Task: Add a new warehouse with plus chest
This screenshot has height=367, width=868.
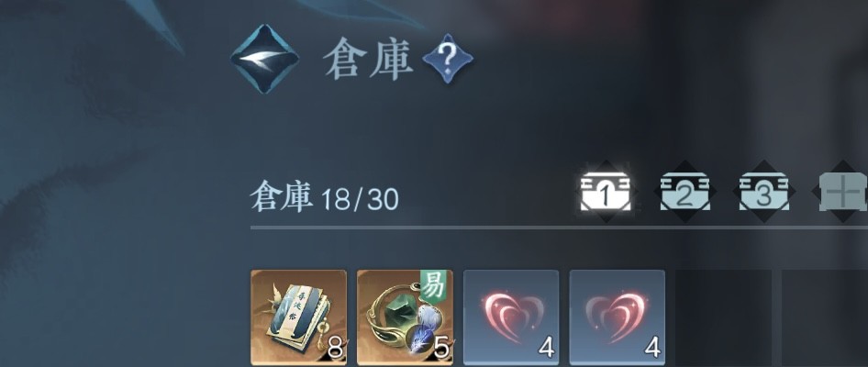Action: tap(843, 192)
